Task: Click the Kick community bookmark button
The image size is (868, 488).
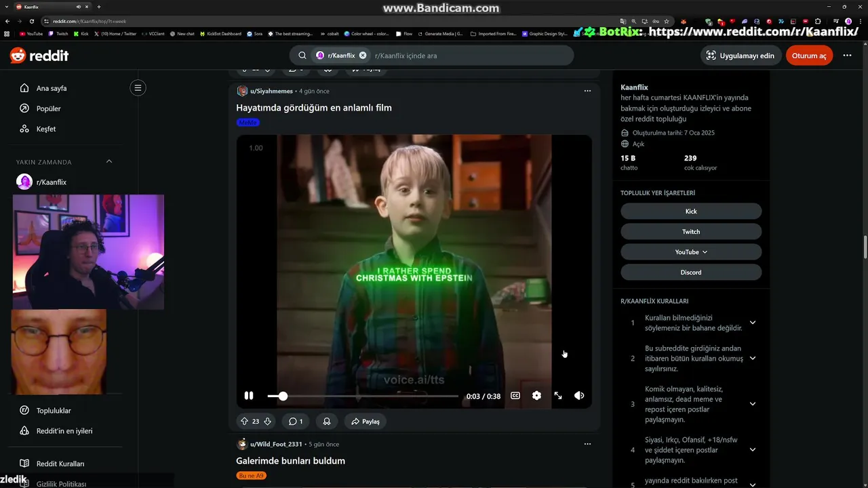Action: coord(691,211)
